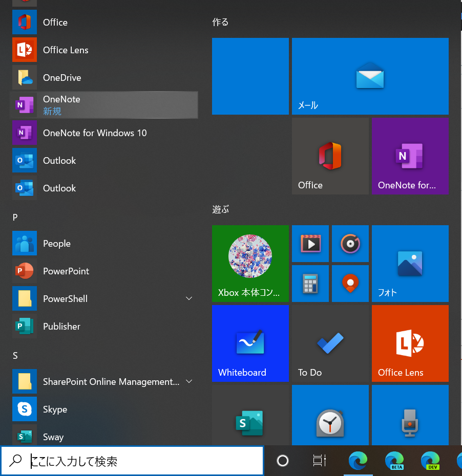Open Microsoft Edge on taskbar
Screen dimensions: 462x476
(358, 461)
